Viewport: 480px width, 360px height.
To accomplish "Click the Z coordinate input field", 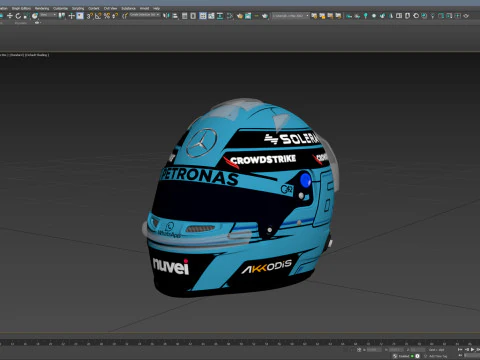I will pos(418,350).
